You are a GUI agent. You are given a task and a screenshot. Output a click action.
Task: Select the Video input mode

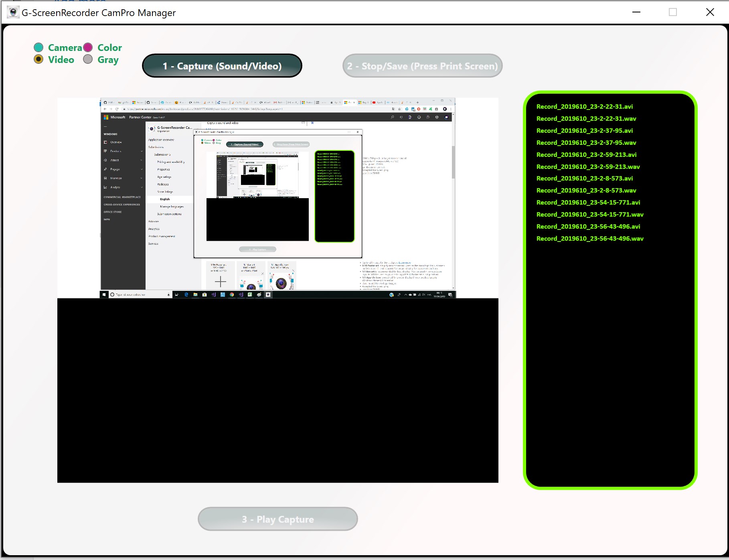click(x=38, y=59)
